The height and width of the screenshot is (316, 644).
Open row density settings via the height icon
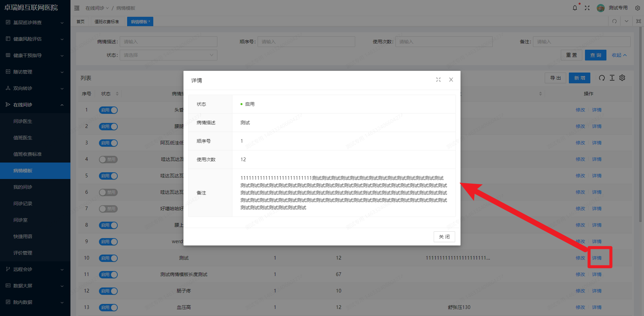click(612, 78)
